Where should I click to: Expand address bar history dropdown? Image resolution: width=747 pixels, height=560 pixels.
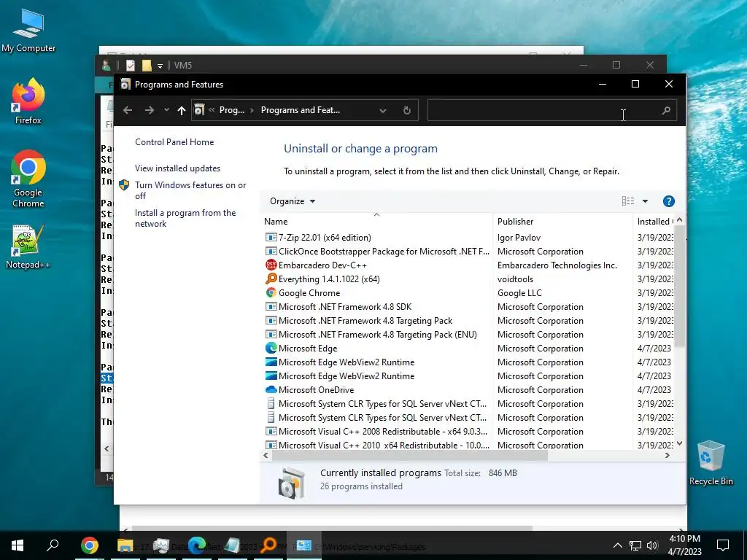pyautogui.click(x=382, y=111)
